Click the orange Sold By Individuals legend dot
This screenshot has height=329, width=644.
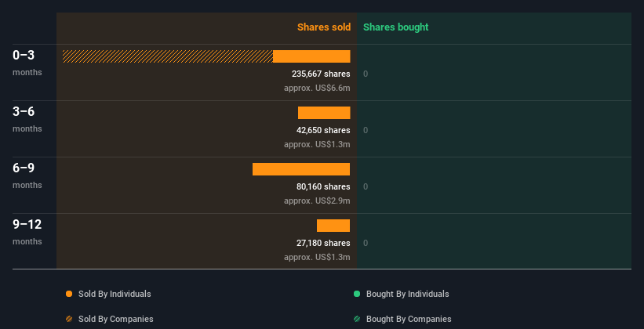[69, 294]
